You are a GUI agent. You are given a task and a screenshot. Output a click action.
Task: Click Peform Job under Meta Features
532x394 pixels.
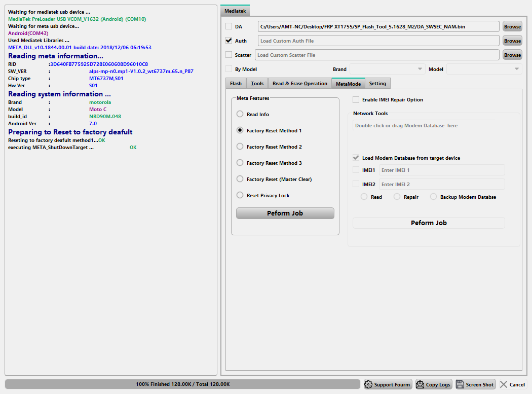pyautogui.click(x=285, y=213)
